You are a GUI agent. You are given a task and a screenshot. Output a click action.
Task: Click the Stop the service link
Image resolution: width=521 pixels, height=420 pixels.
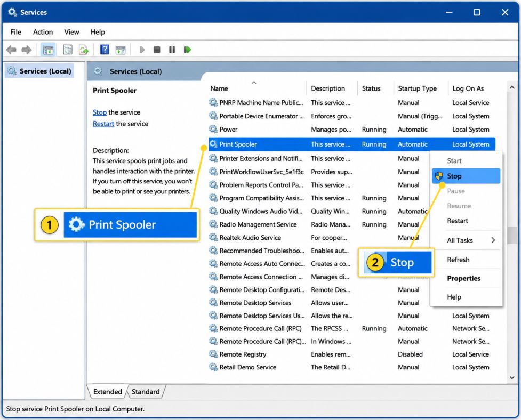point(100,112)
